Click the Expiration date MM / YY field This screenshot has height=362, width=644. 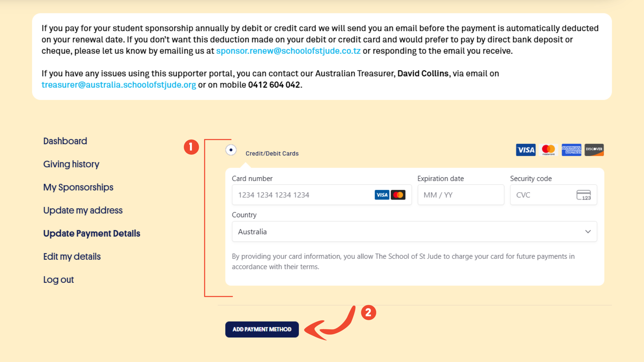click(x=461, y=195)
